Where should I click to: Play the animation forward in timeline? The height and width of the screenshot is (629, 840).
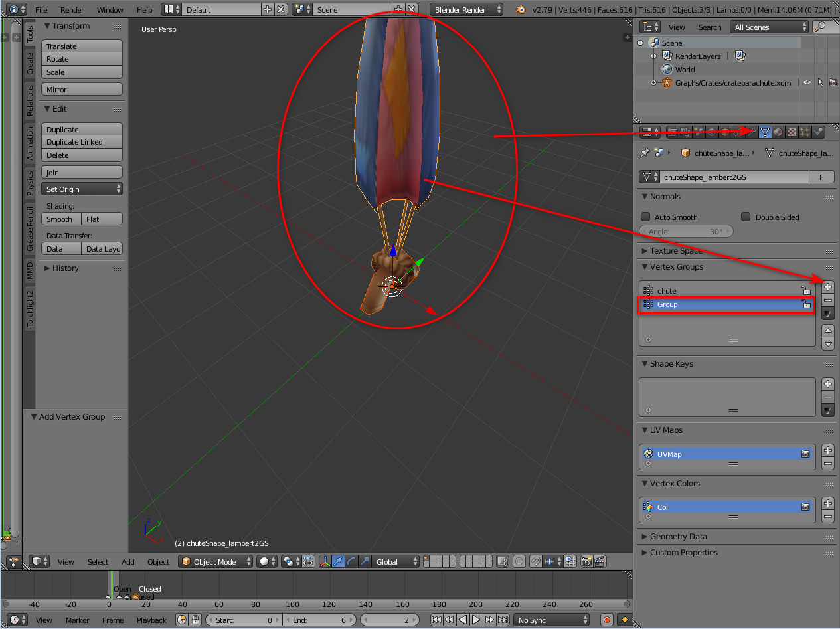pyautogui.click(x=476, y=620)
